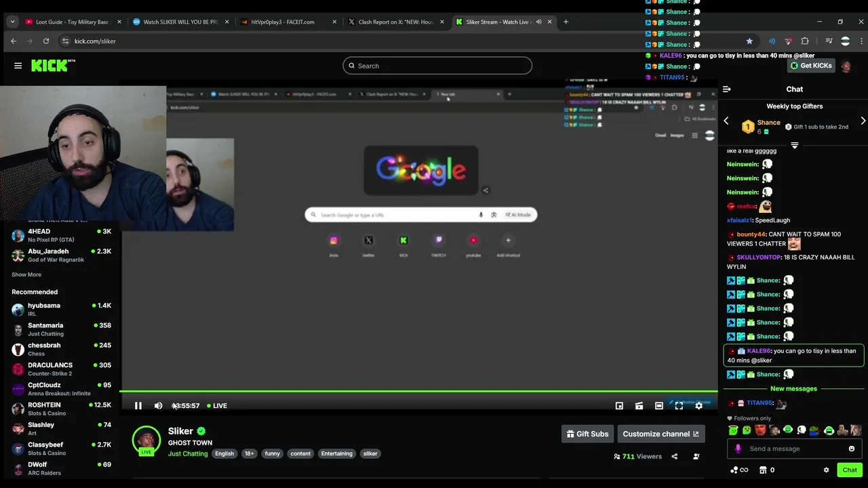Switch to Clash Report on X tab
The height and width of the screenshot is (488, 868).
[397, 22]
